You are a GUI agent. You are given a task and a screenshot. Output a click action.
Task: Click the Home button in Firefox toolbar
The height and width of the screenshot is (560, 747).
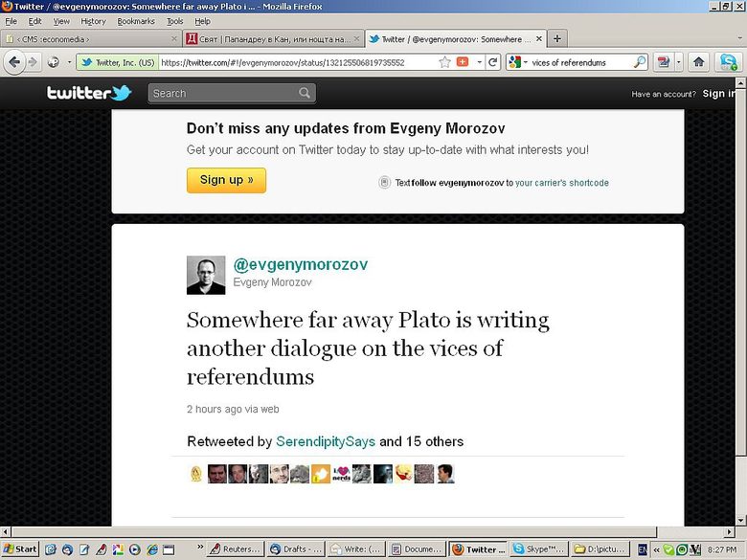point(698,62)
